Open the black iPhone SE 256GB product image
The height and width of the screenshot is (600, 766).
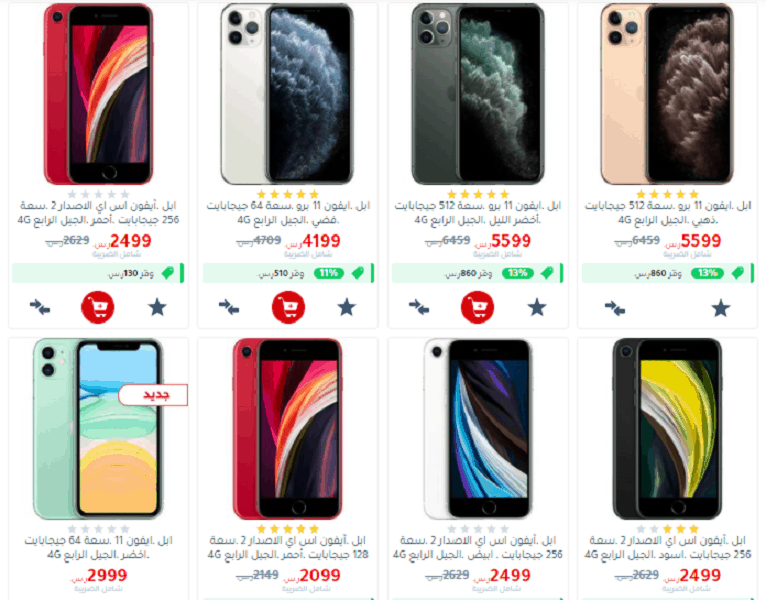tap(667, 429)
